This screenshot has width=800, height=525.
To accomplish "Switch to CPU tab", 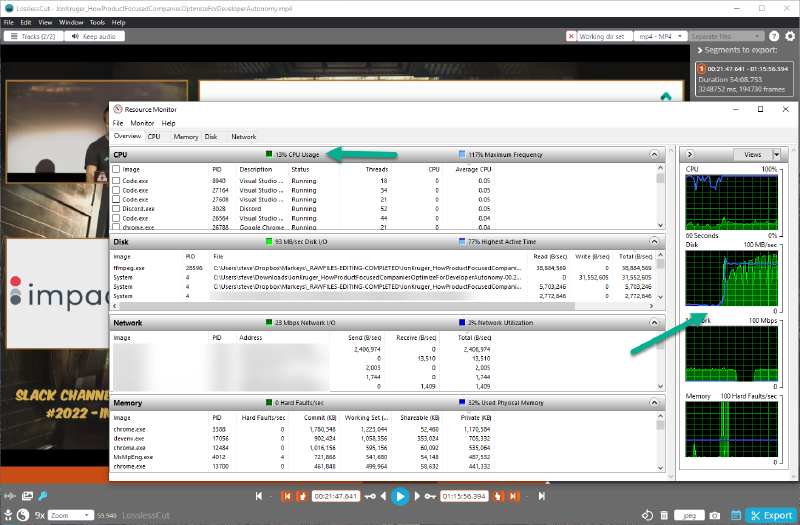I will pyautogui.click(x=154, y=137).
